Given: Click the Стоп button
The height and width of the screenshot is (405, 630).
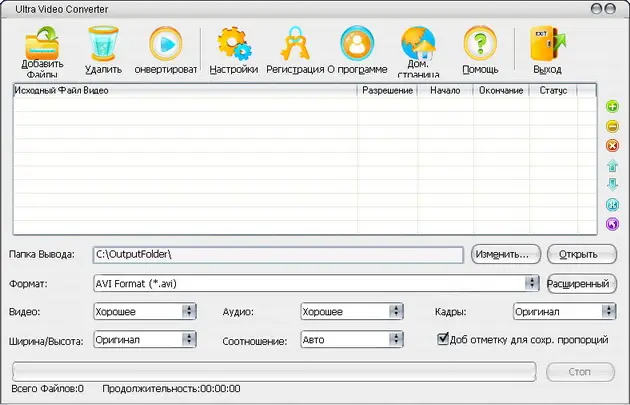Looking at the screenshot, I should [x=580, y=372].
